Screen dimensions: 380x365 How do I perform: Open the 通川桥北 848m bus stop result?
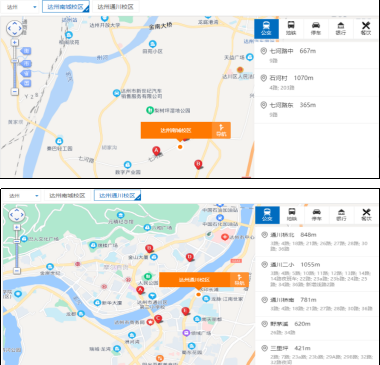click(317, 242)
